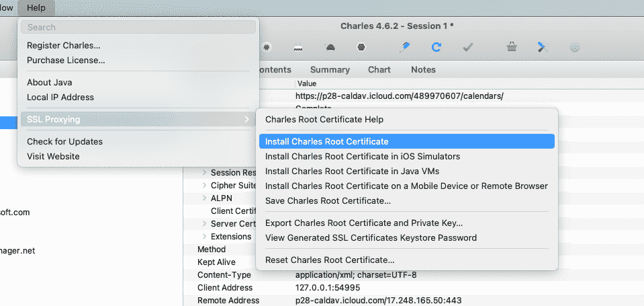Click the blue pen compose icon

click(x=404, y=47)
